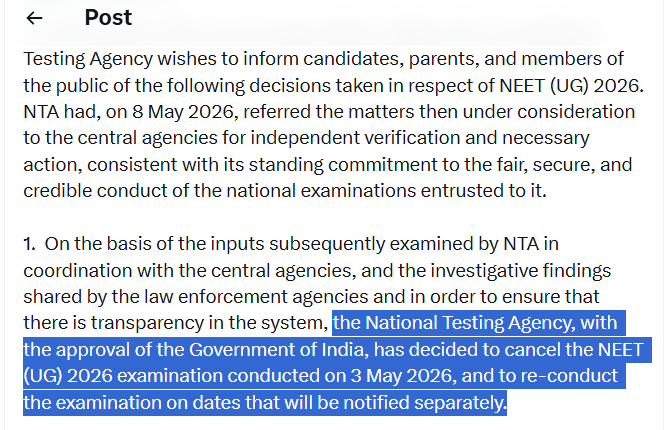
Task: Click the text "following decisions"
Action: click(248, 86)
